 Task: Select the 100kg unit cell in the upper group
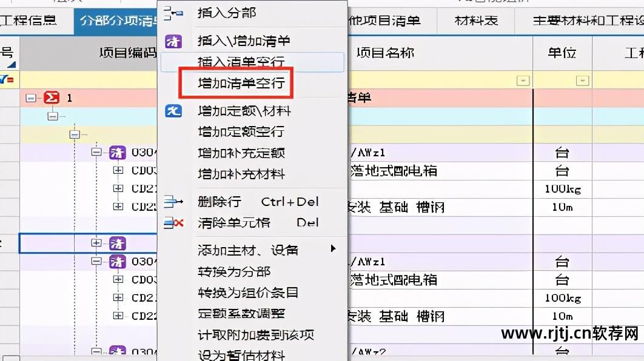tap(562, 189)
